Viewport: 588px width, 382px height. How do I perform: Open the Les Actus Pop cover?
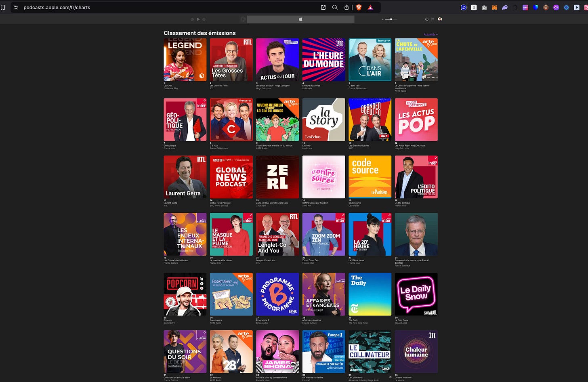(x=416, y=120)
